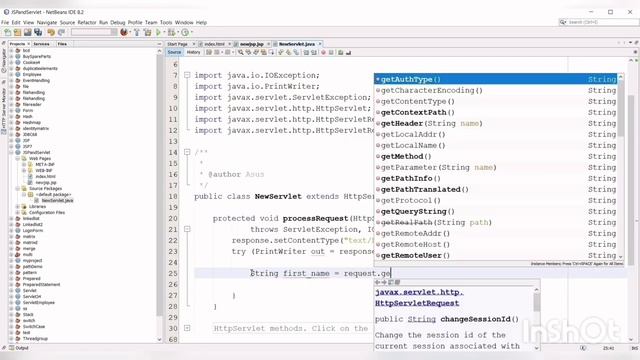640x360 pixels.
Task: Switch editor to Source view
Action: tap(174, 52)
